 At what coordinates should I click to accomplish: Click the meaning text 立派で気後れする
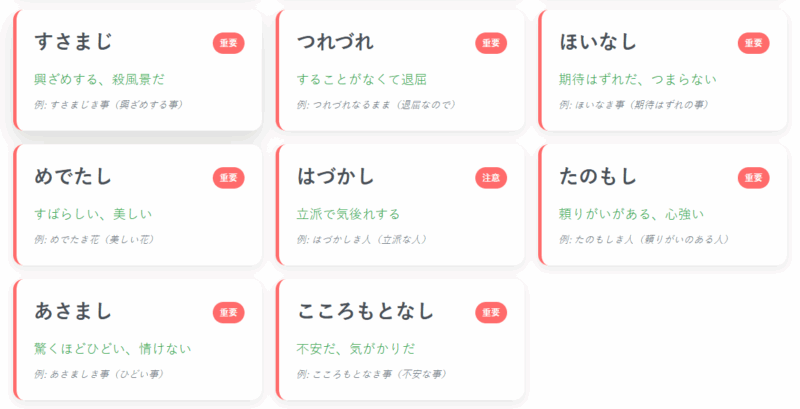(348, 214)
